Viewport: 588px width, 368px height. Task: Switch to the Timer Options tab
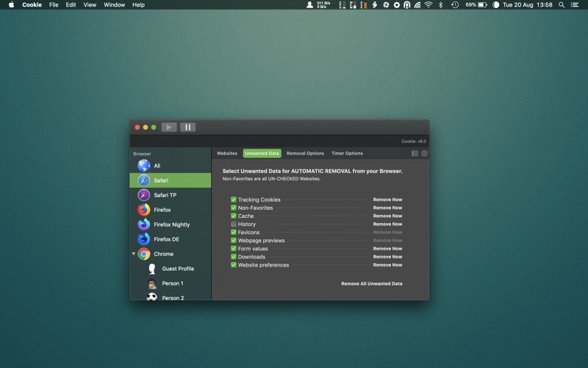347,154
